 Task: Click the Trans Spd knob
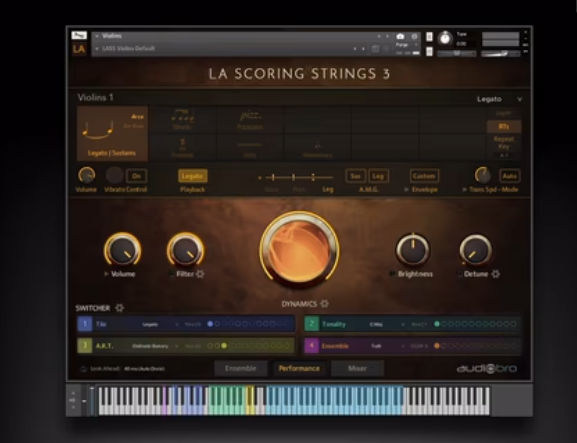tap(483, 175)
